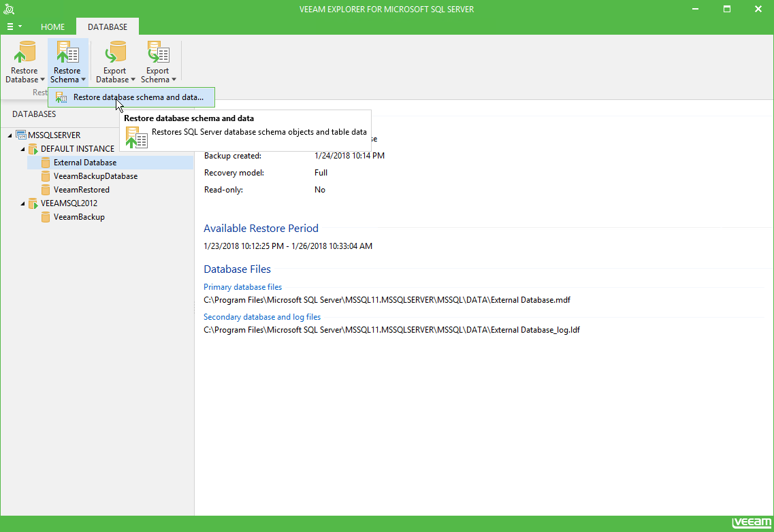The height and width of the screenshot is (532, 774).
Task: Select VeeamRestored database in tree
Action: tap(82, 190)
